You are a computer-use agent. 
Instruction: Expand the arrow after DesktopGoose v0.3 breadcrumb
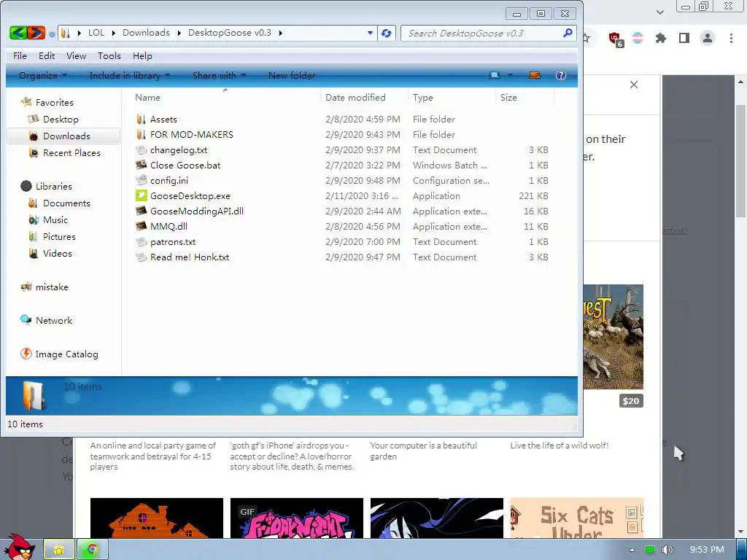click(281, 33)
